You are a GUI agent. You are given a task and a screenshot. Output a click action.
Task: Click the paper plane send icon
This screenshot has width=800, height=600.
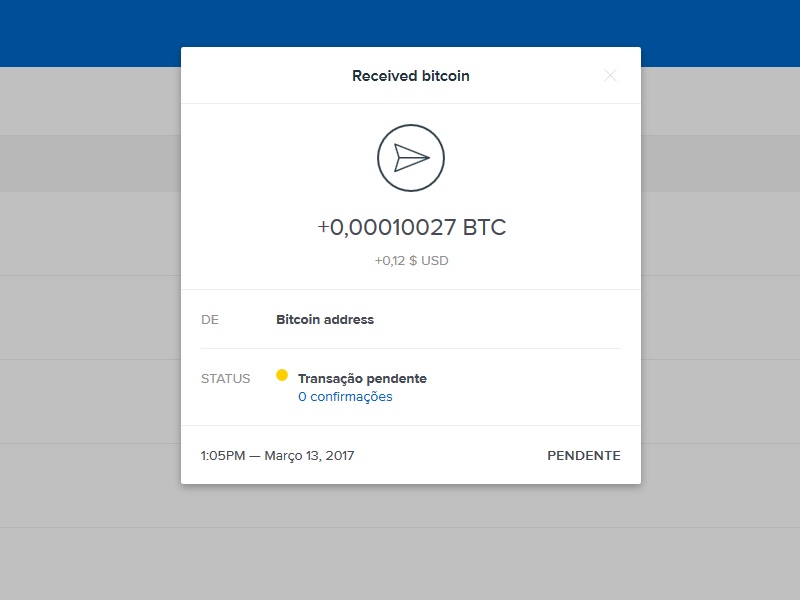click(x=411, y=158)
